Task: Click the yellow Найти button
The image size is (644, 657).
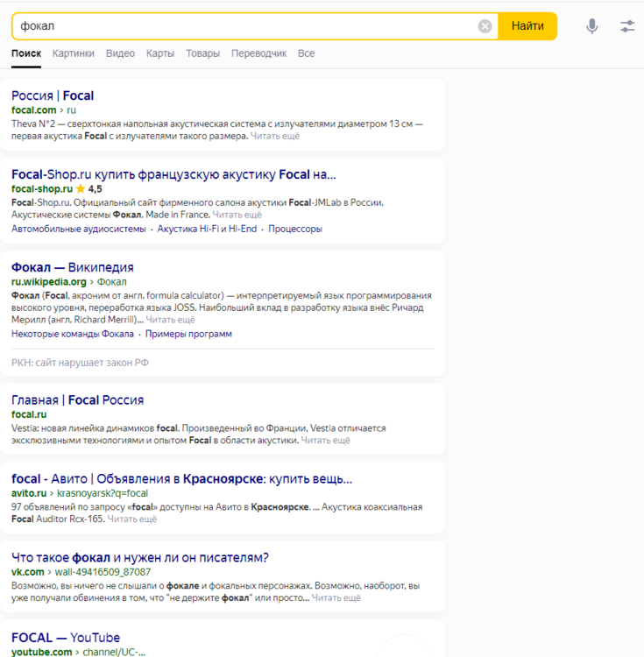Action: click(527, 26)
